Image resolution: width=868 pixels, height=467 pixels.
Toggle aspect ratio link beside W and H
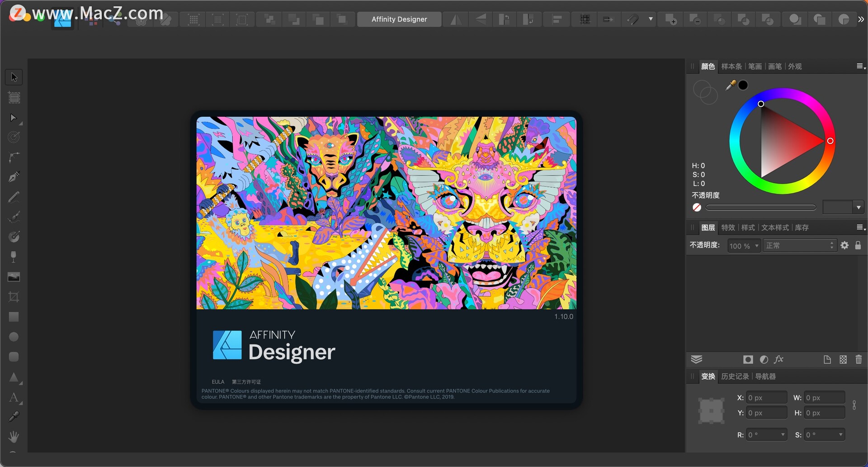click(854, 405)
